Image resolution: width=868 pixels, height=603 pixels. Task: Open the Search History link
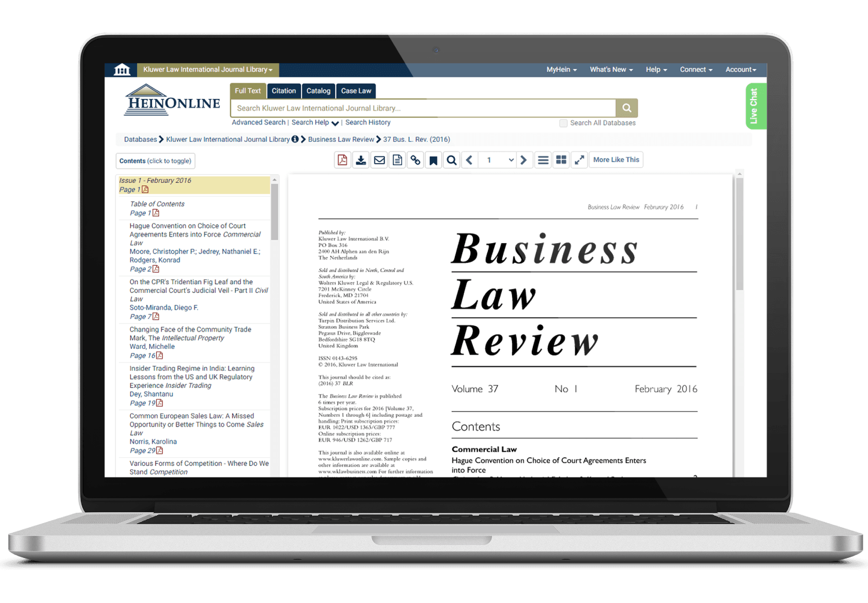(x=368, y=123)
